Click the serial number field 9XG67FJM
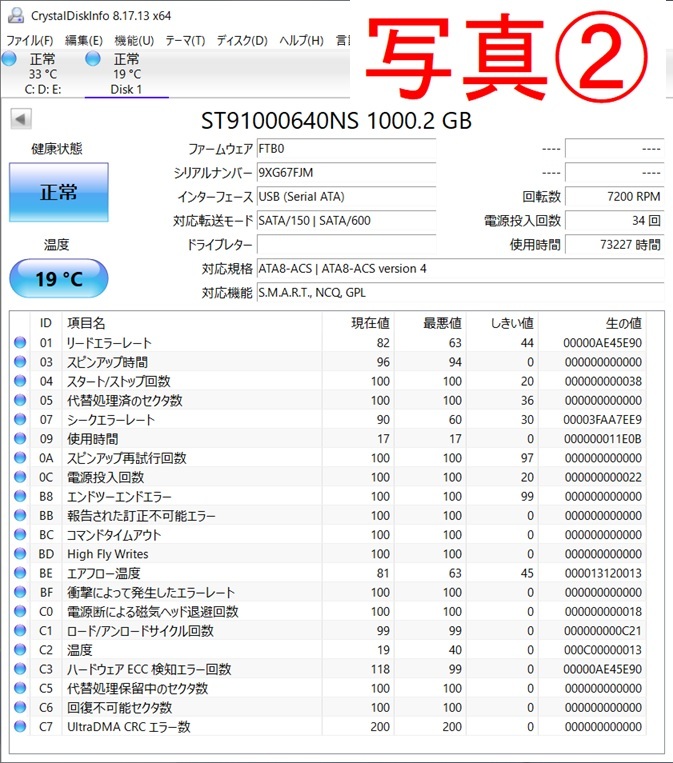673x763 pixels. [x=346, y=172]
